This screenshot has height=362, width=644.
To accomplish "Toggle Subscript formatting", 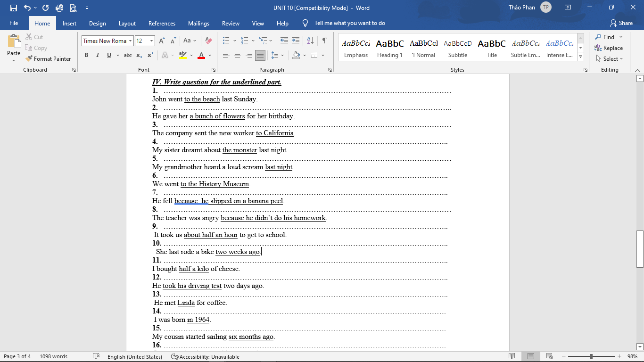I will 139,55.
